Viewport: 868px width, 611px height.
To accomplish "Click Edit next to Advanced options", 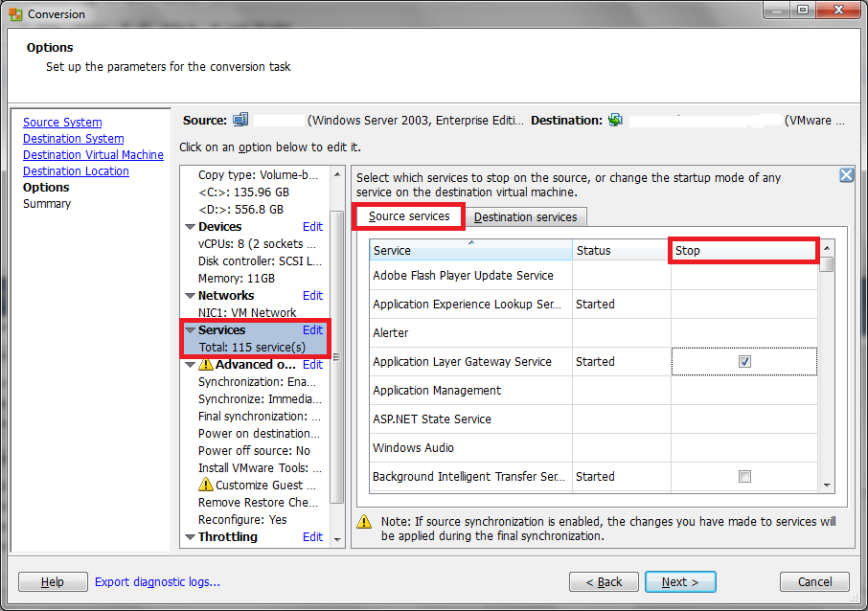I will pos(312,365).
